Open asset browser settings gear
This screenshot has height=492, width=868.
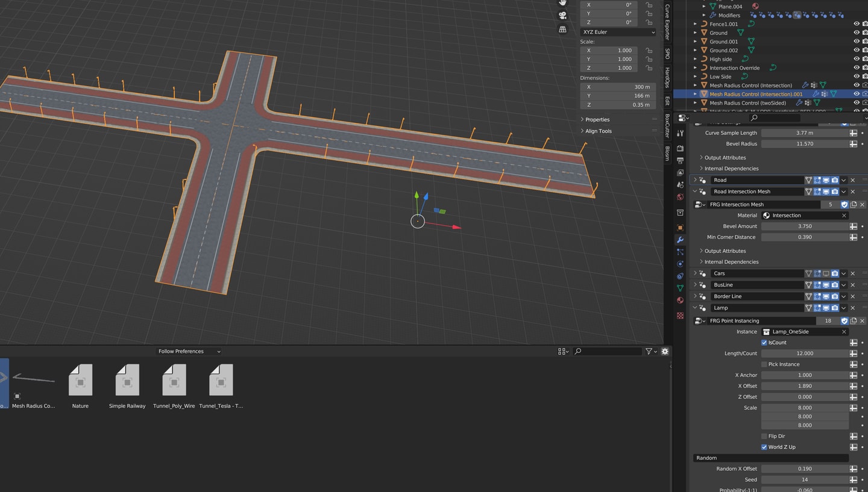(665, 351)
